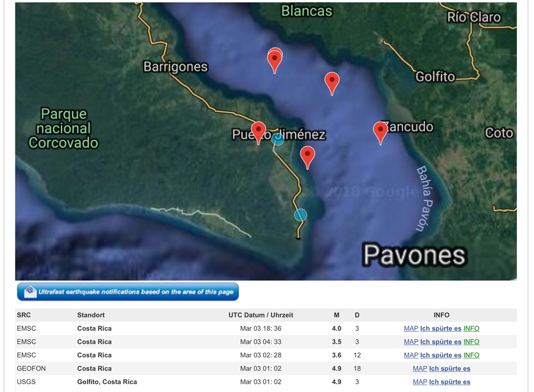Click 'Ich spürte es' for the 04:33 quake
Screen dimensions: 534x392
(441, 342)
